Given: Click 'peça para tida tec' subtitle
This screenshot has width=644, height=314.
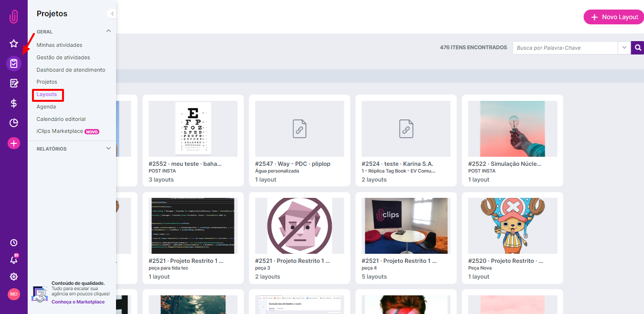Looking at the screenshot, I should click(x=169, y=268).
